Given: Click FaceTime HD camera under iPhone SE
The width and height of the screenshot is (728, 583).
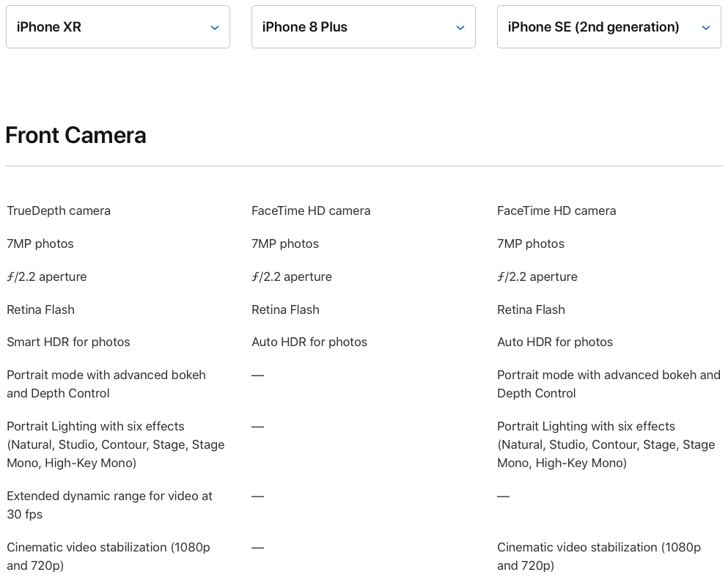Looking at the screenshot, I should pyautogui.click(x=556, y=211).
